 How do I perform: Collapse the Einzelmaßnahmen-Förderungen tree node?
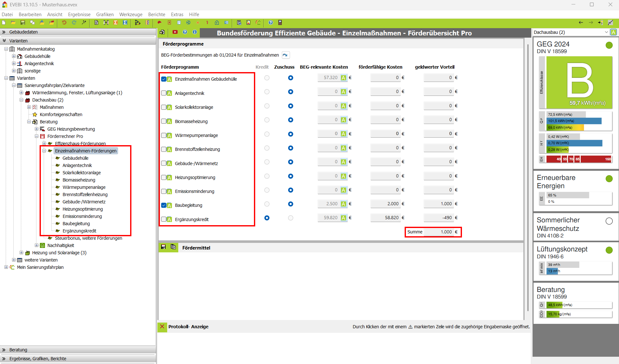pyautogui.click(x=44, y=151)
